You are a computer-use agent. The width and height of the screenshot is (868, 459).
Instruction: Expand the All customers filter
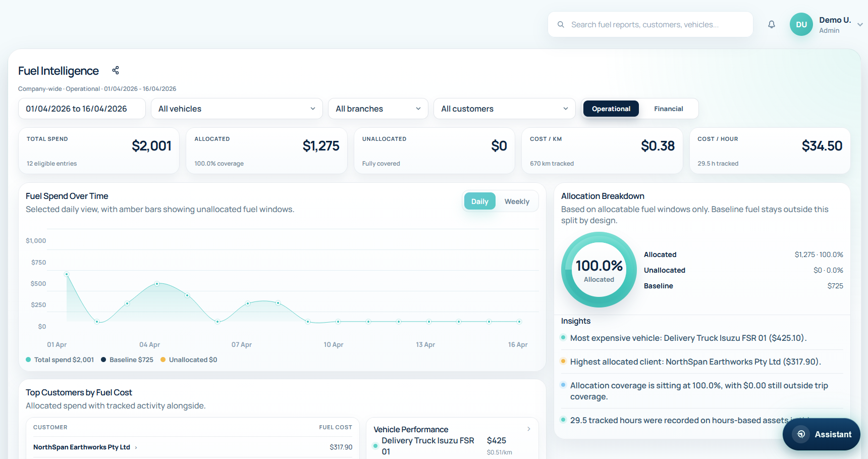[504, 108]
